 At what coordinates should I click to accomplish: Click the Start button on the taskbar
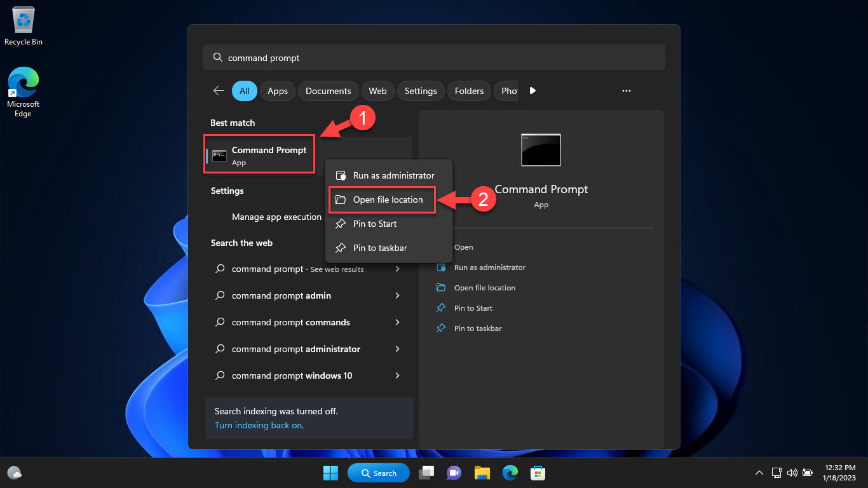[x=330, y=473]
